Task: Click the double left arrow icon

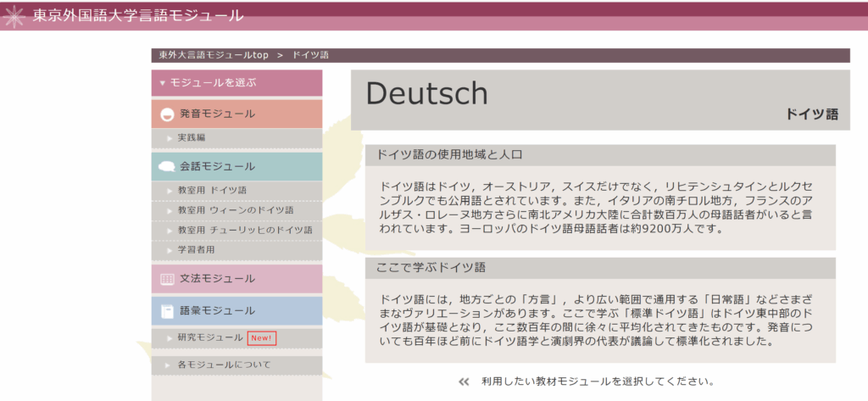Action: [x=464, y=382]
